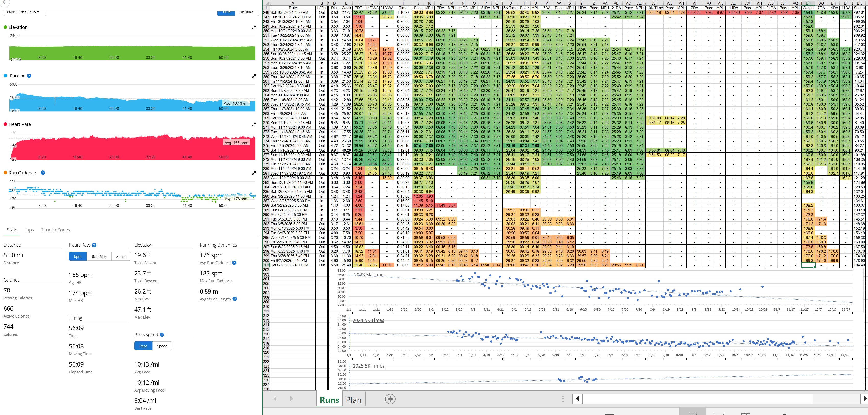Click the 2025 5K Times chart title
Viewport: 868px width, 415px height.
point(369,366)
